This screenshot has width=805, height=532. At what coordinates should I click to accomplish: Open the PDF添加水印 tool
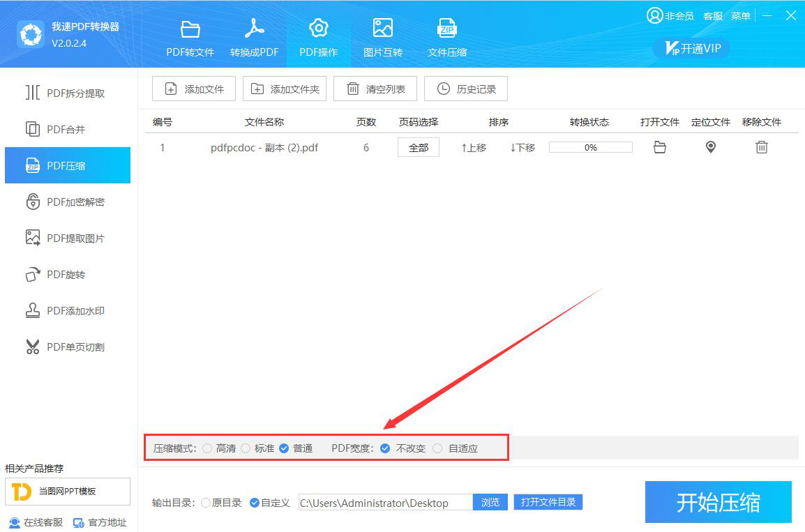click(67, 310)
